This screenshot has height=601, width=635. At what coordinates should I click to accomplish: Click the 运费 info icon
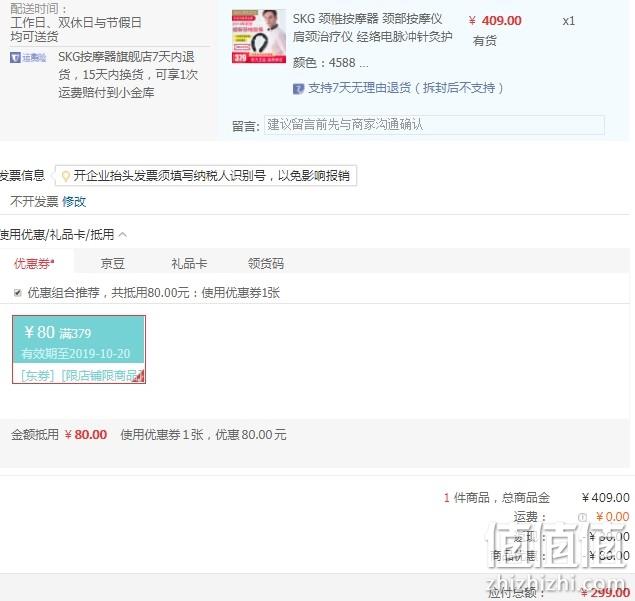(x=582, y=517)
